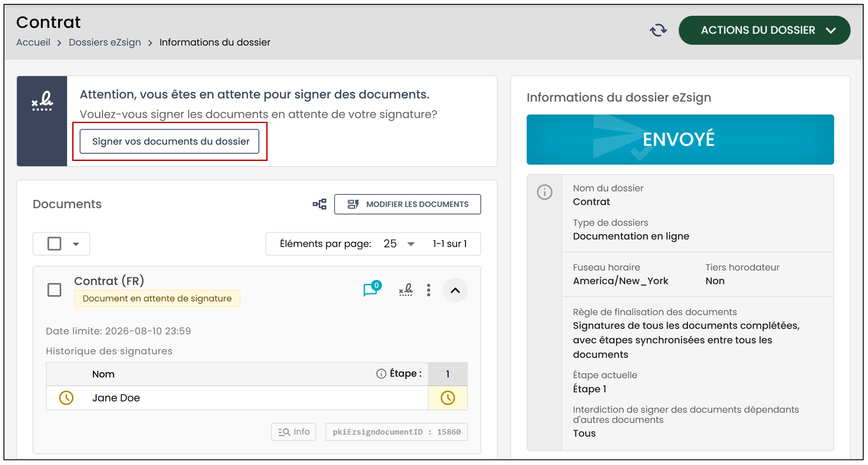Collapse the Contrat (FR) document details

pos(455,290)
